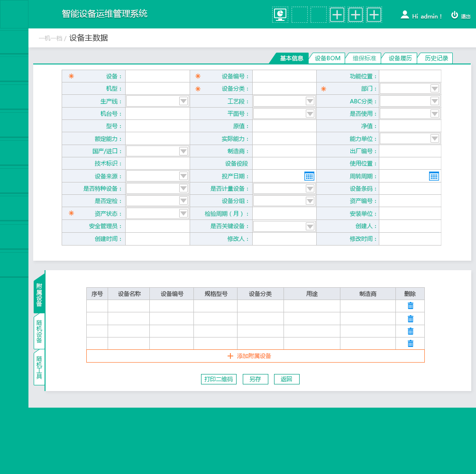Click the 退出 logout text

tap(466, 17)
